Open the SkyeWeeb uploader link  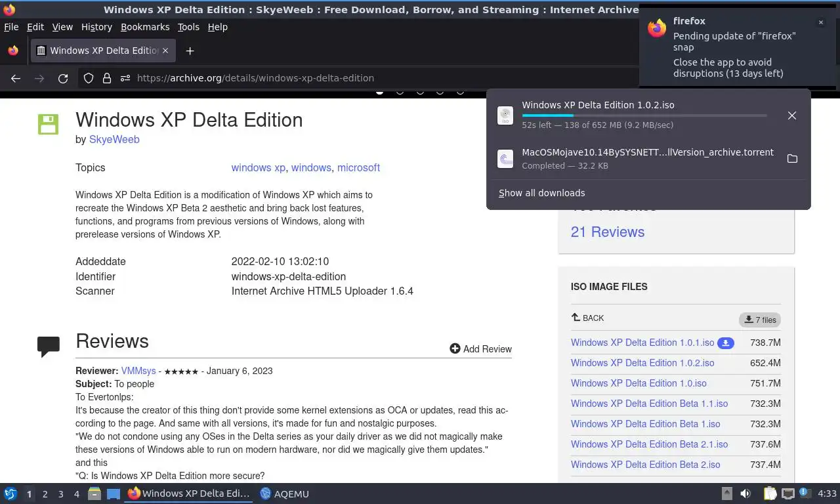114,139
